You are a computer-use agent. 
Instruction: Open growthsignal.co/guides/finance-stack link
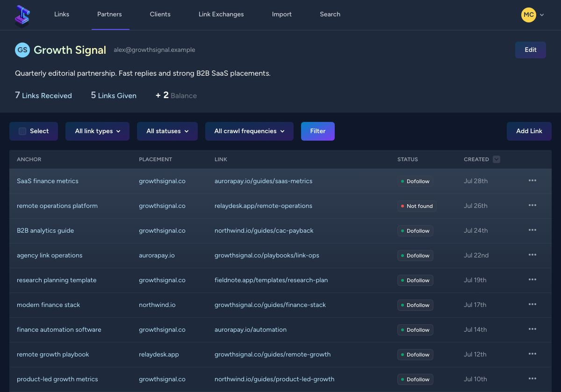click(x=270, y=305)
